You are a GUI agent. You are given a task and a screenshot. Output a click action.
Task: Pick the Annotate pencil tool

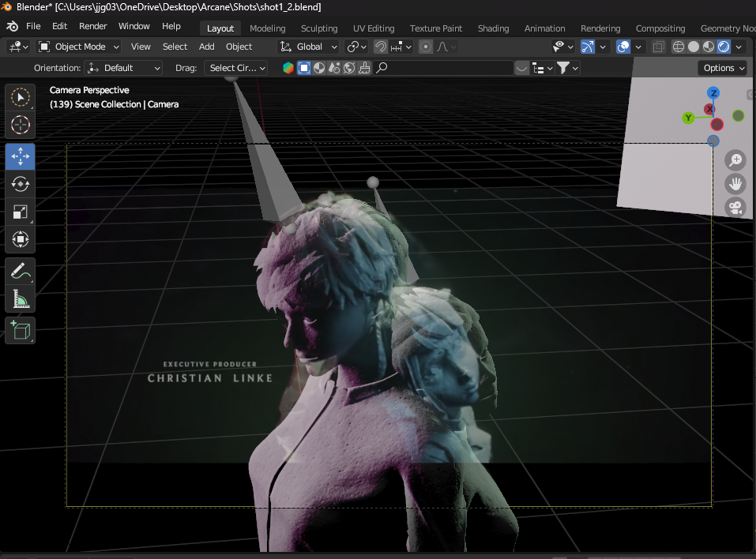pos(21,272)
